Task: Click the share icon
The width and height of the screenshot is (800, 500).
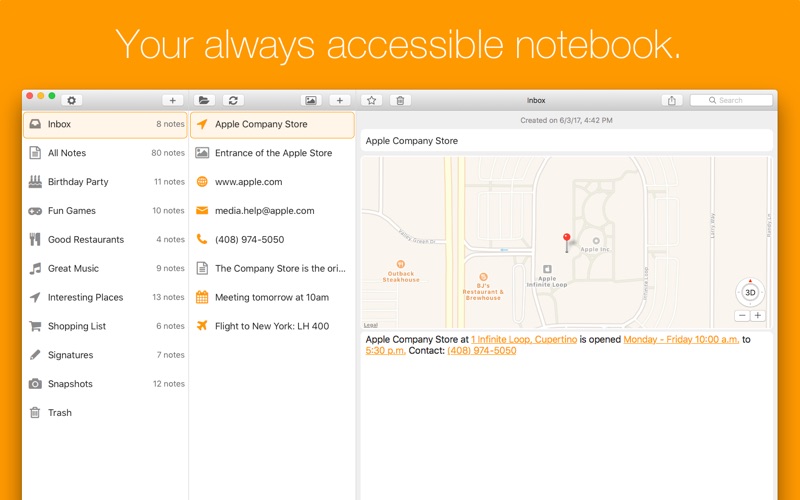Action: [x=672, y=100]
